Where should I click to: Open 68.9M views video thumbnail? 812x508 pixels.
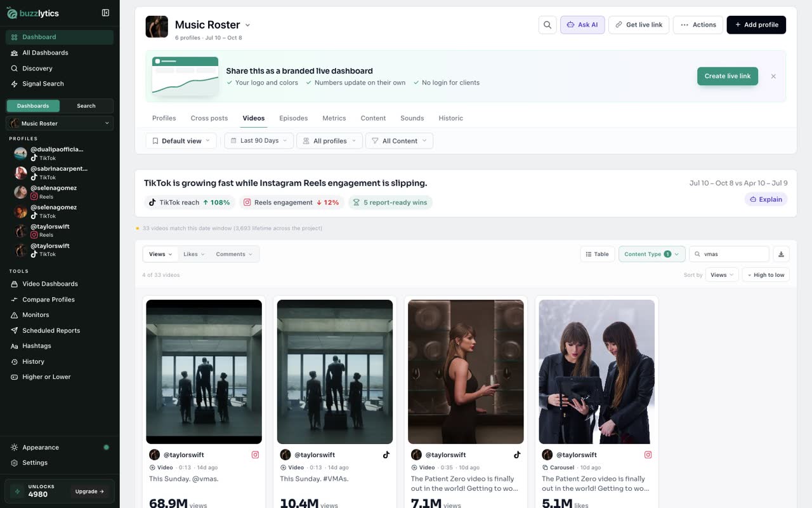click(204, 371)
